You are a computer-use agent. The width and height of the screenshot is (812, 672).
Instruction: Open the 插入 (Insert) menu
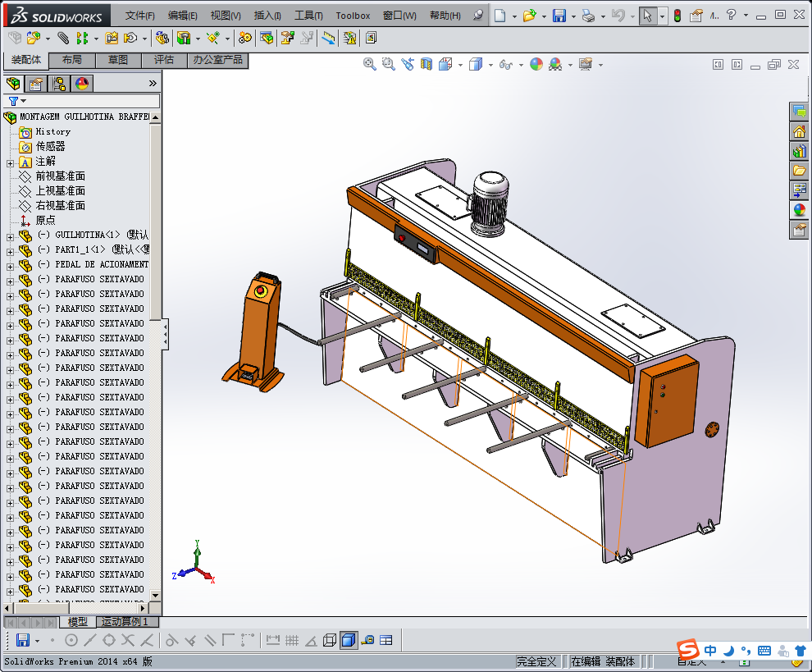click(x=267, y=16)
